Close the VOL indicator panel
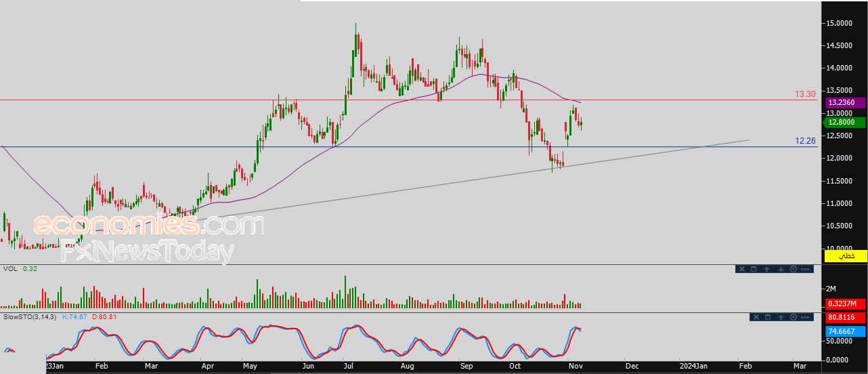Image resolution: width=868 pixels, height=374 pixels. point(742,269)
